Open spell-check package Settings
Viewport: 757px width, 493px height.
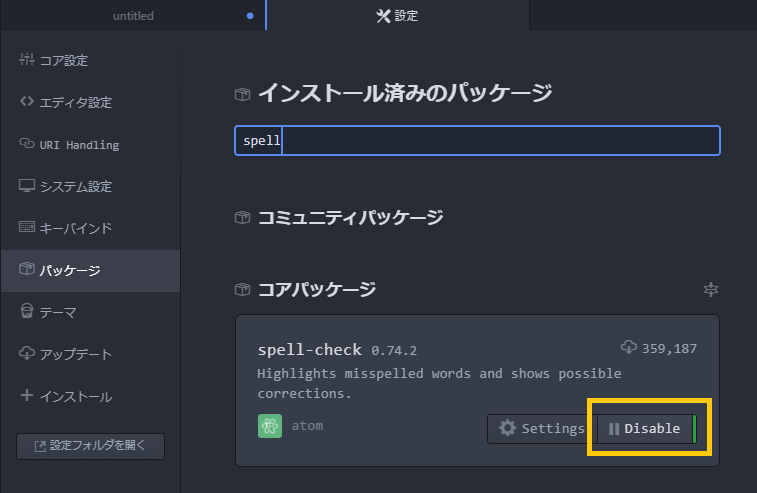click(542, 428)
